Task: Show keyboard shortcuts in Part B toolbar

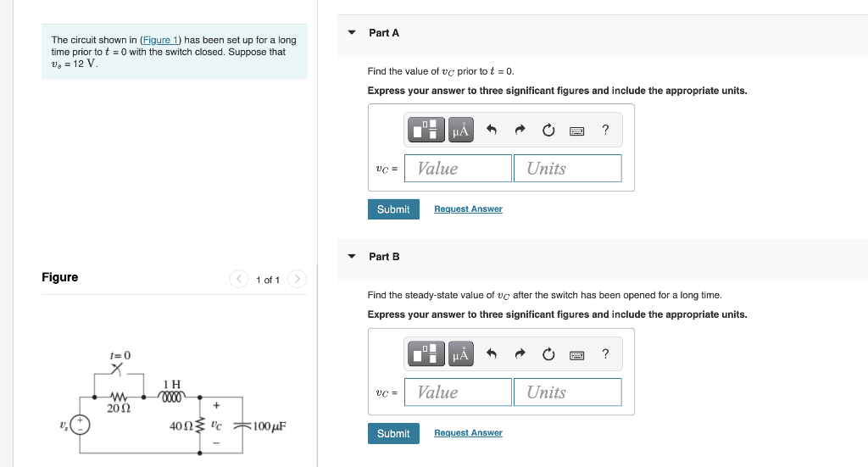Action: pos(576,355)
